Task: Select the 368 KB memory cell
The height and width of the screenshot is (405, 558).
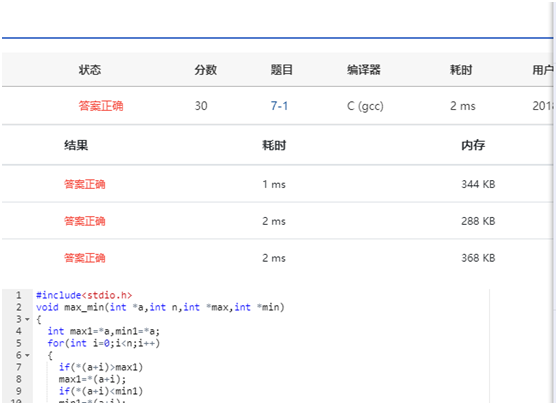Action: [x=478, y=258]
